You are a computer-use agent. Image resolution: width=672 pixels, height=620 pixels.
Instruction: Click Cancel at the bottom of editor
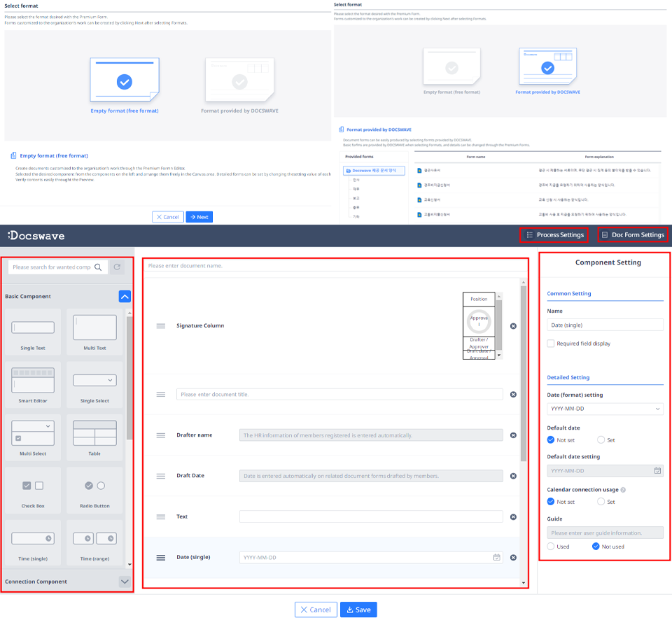click(316, 610)
